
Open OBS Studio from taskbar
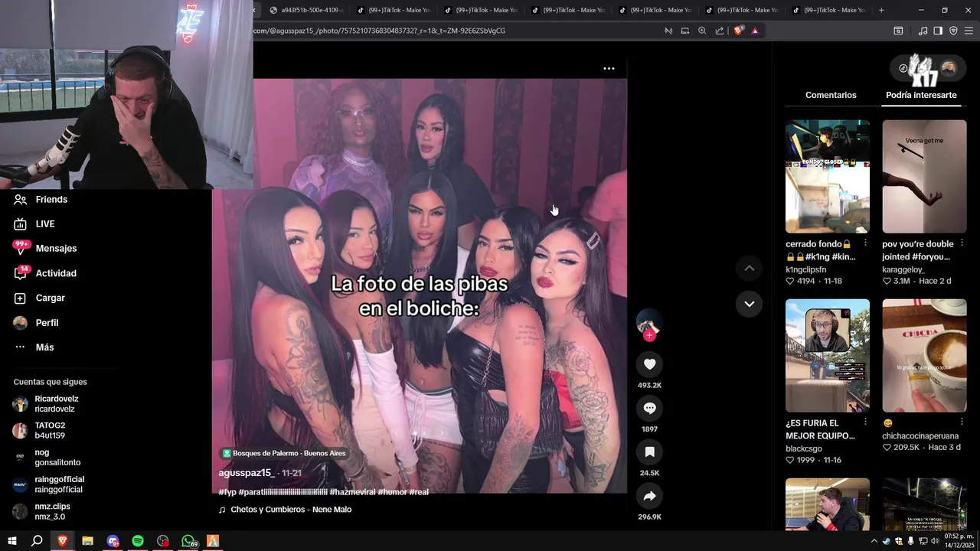163,541
